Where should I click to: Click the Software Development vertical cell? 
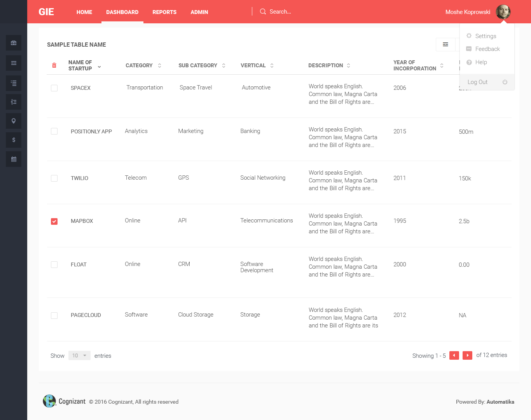click(257, 267)
